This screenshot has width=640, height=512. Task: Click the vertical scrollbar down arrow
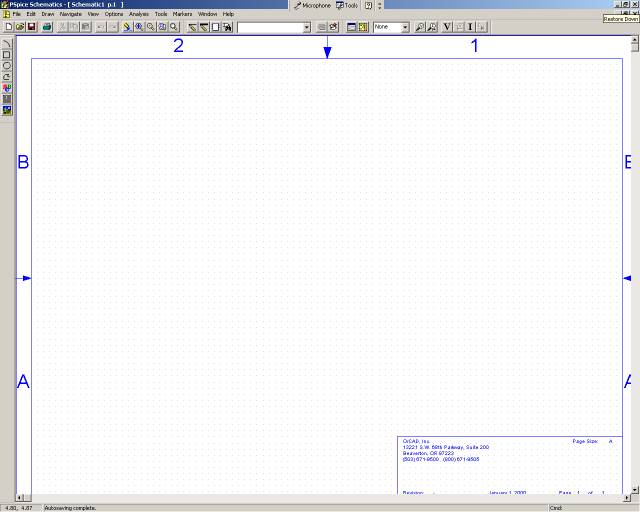pos(634,489)
